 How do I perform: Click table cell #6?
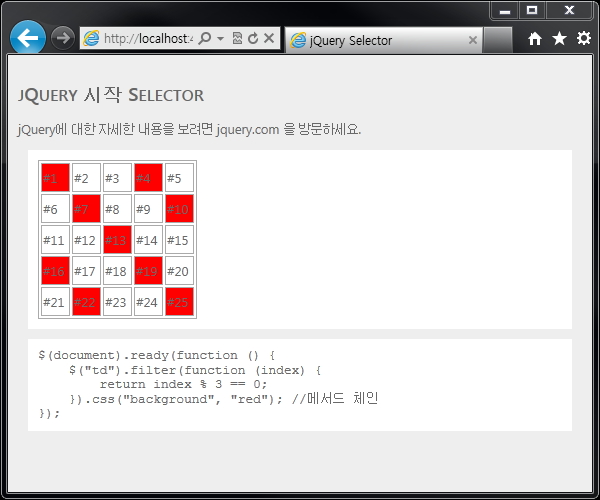(55, 208)
